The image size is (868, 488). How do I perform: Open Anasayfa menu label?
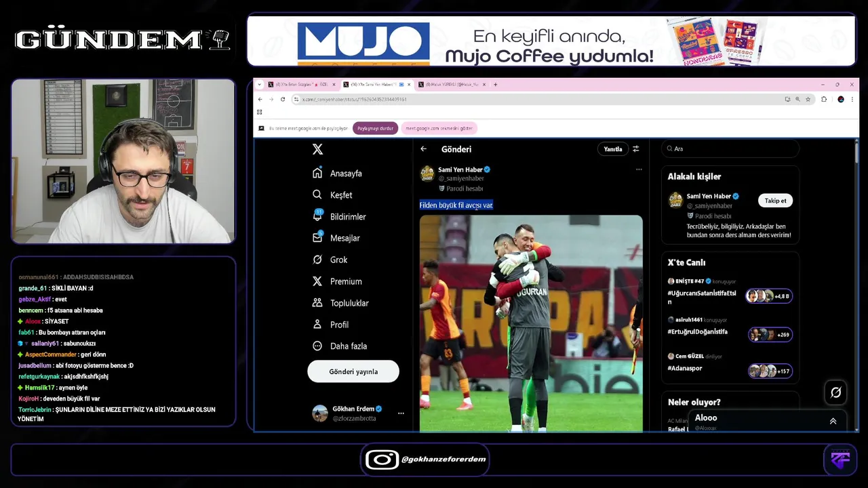coord(346,174)
